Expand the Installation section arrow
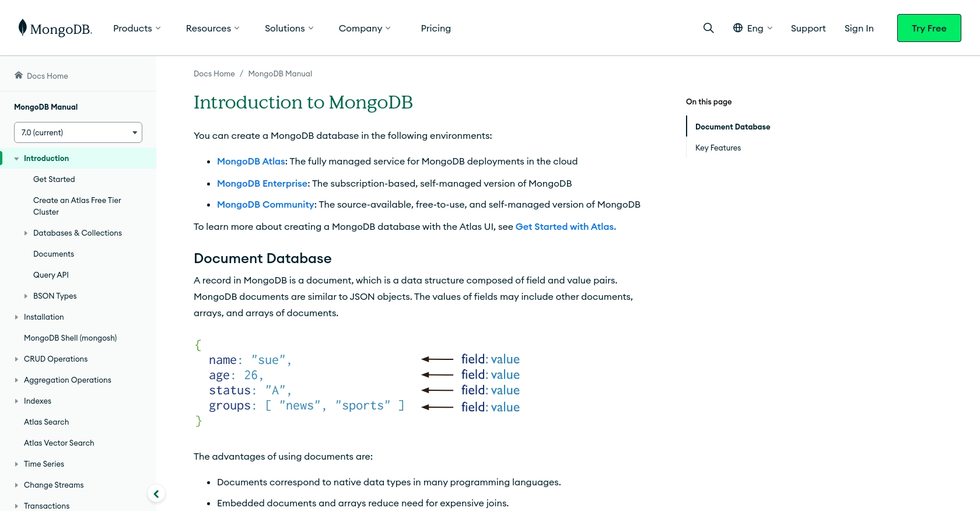Screen dimensions: 980x511 coord(16,317)
